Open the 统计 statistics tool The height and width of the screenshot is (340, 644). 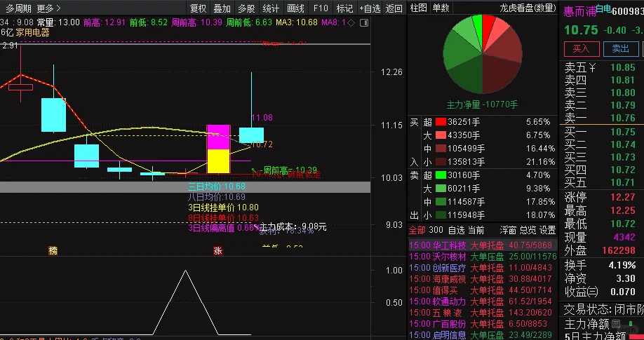pos(271,8)
